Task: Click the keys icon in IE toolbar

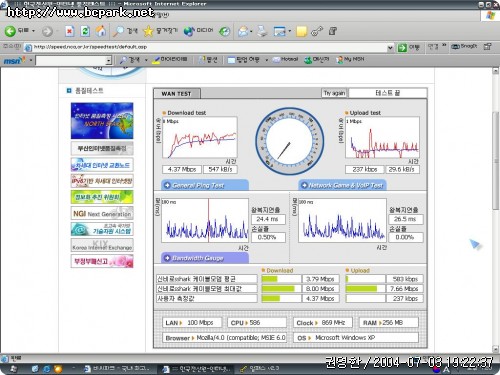Action: pyautogui.click(x=317, y=31)
